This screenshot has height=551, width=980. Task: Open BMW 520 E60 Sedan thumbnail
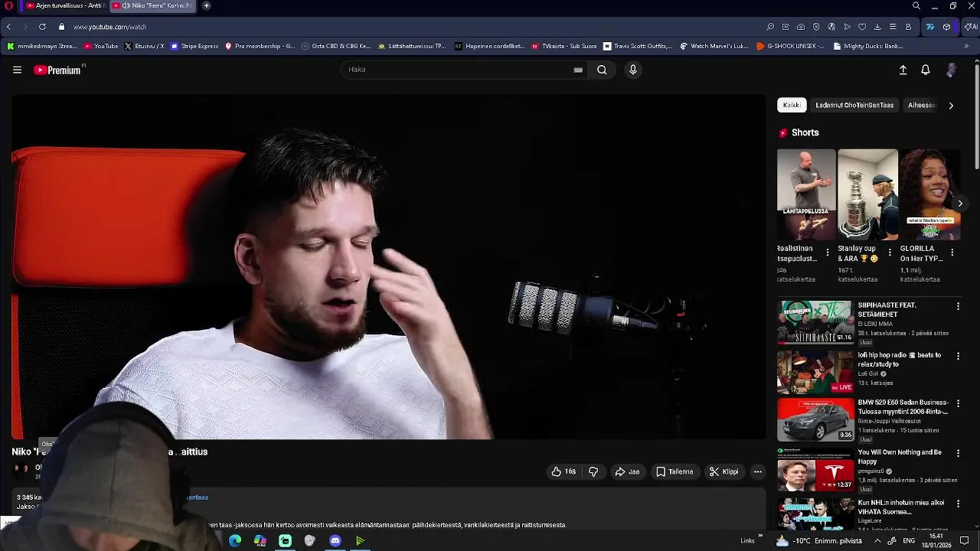coord(815,419)
